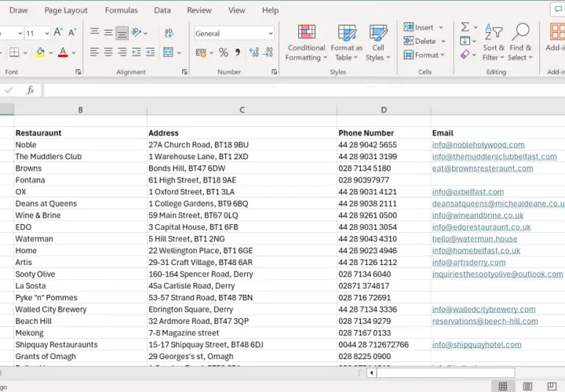Open Cell Styles gallery
The image size is (565, 392).
click(378, 42)
